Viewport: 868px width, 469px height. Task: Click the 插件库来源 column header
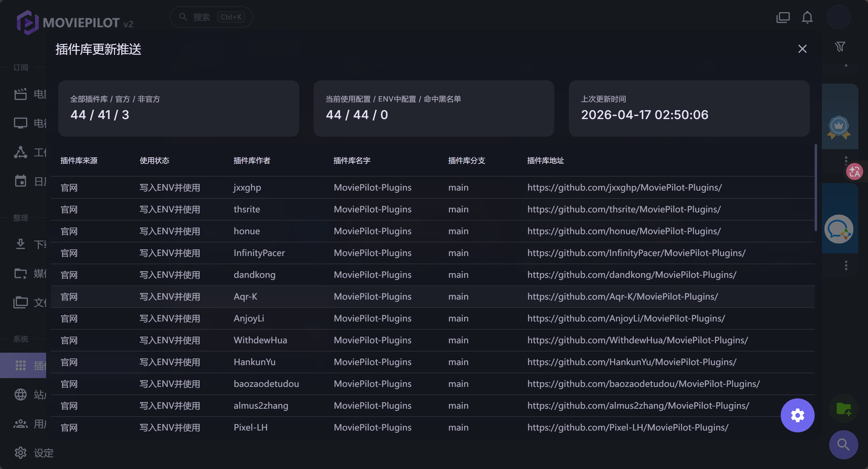click(x=79, y=161)
